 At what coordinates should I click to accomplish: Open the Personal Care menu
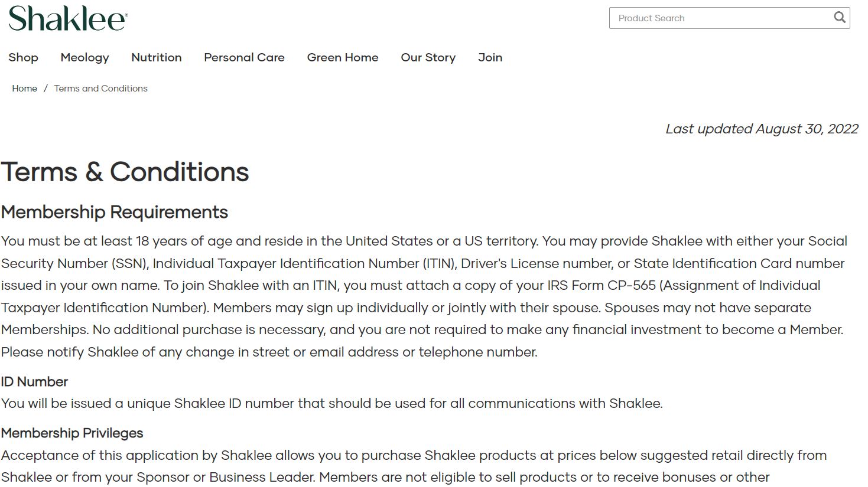(x=244, y=57)
